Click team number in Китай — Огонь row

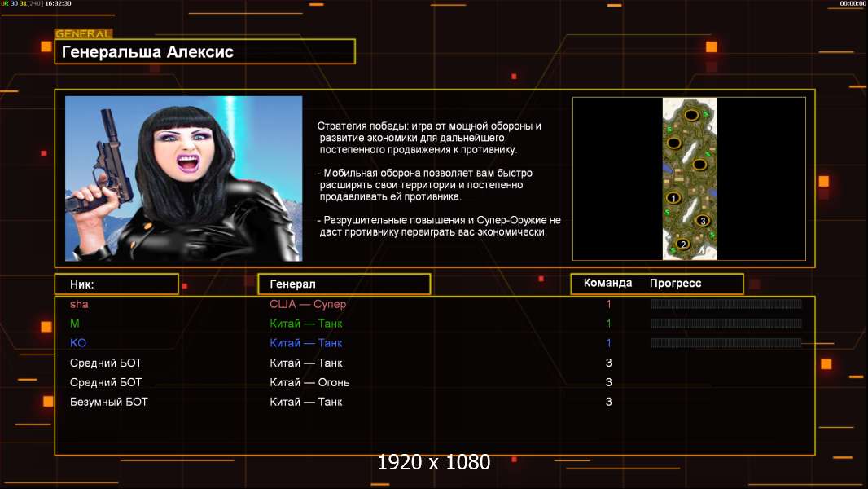click(x=608, y=382)
